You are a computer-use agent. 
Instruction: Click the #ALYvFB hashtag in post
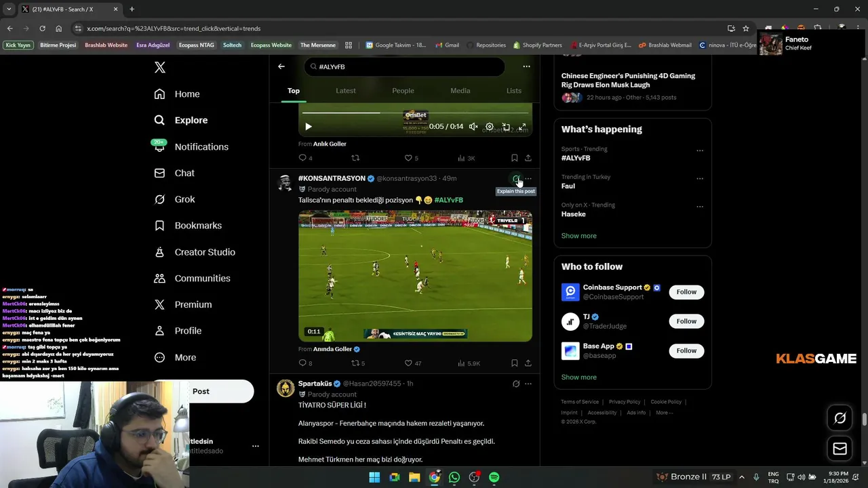pyautogui.click(x=448, y=200)
